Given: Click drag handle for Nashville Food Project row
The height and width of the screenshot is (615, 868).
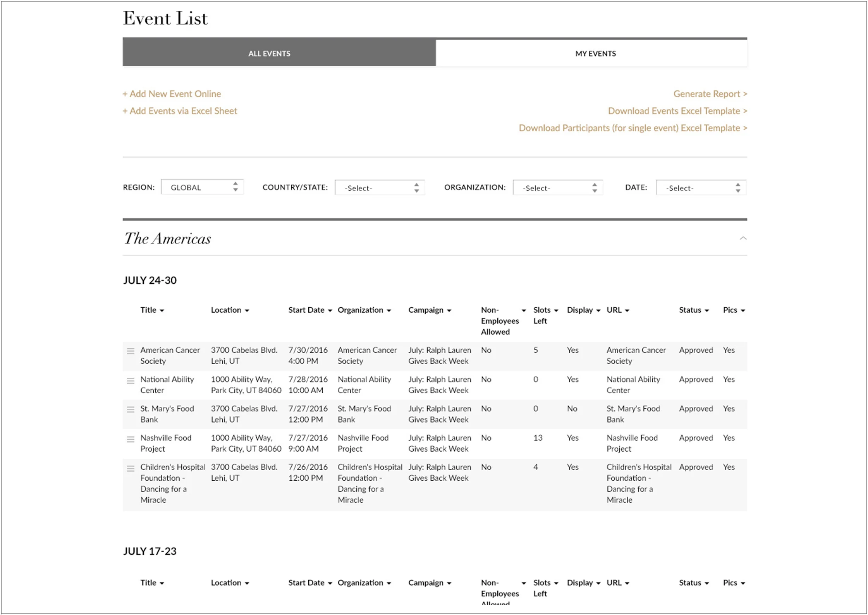Looking at the screenshot, I should click(131, 439).
